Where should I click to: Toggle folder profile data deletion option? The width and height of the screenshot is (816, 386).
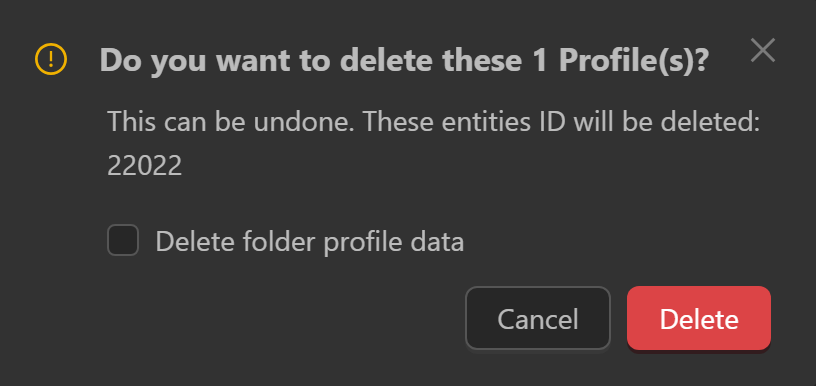click(123, 240)
